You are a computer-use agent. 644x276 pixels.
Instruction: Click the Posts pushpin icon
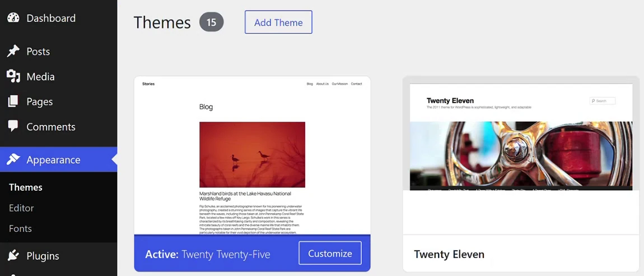point(13,52)
